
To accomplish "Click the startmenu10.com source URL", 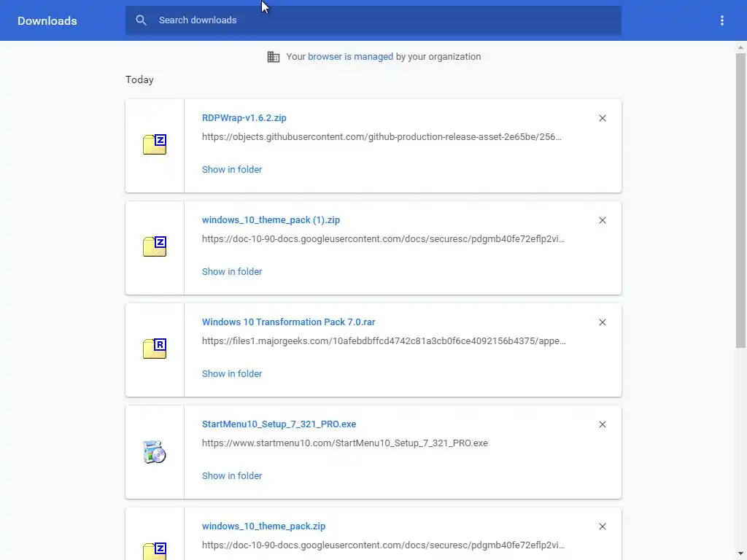I will tap(344, 443).
